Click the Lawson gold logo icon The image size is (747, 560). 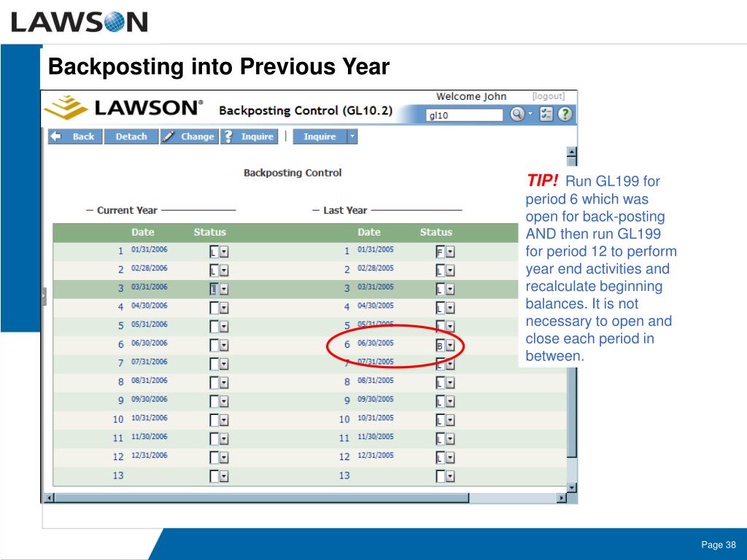tap(66, 107)
